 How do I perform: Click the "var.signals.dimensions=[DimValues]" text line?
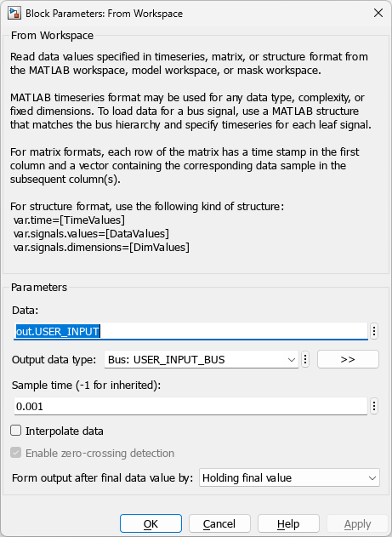pyautogui.click(x=101, y=248)
